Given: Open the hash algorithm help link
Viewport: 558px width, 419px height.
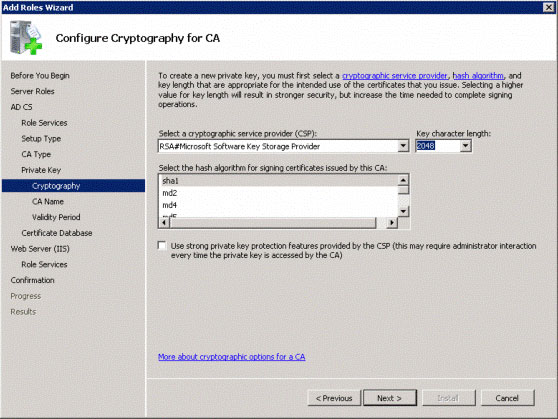Looking at the screenshot, I should [x=478, y=75].
